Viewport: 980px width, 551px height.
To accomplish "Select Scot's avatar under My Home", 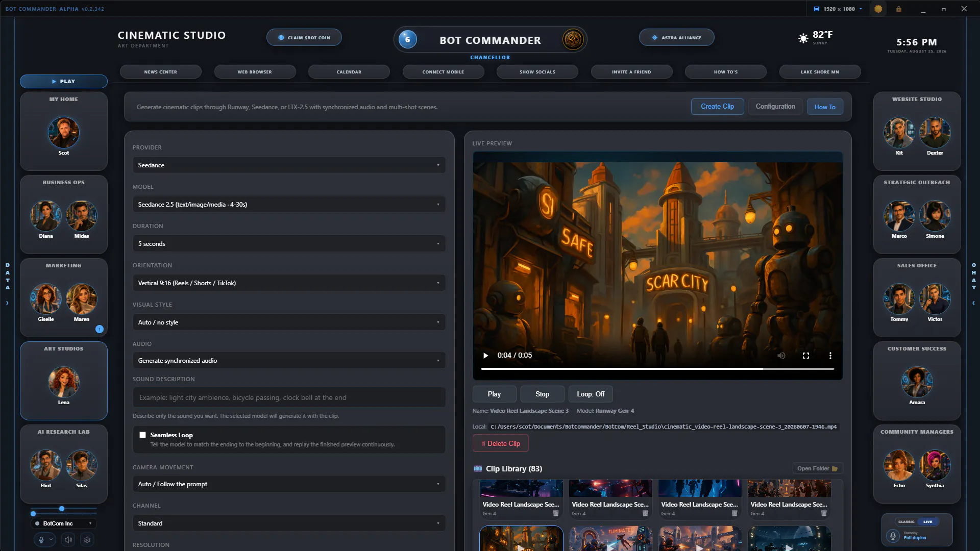I will (63, 133).
